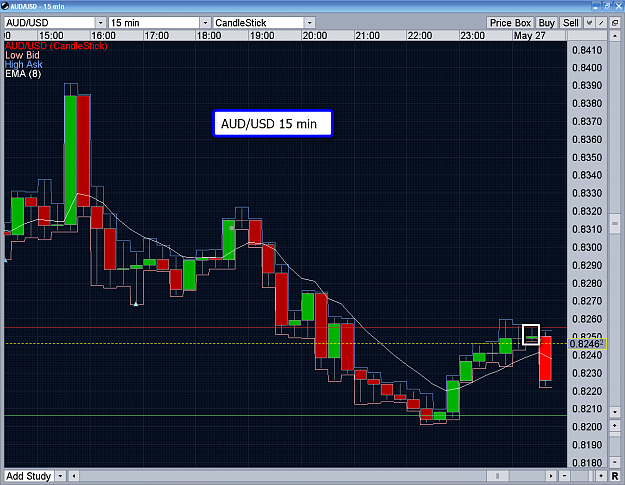The height and width of the screenshot is (485, 625).
Task: Click the tall green candle at 15:15
Action: pos(71,160)
